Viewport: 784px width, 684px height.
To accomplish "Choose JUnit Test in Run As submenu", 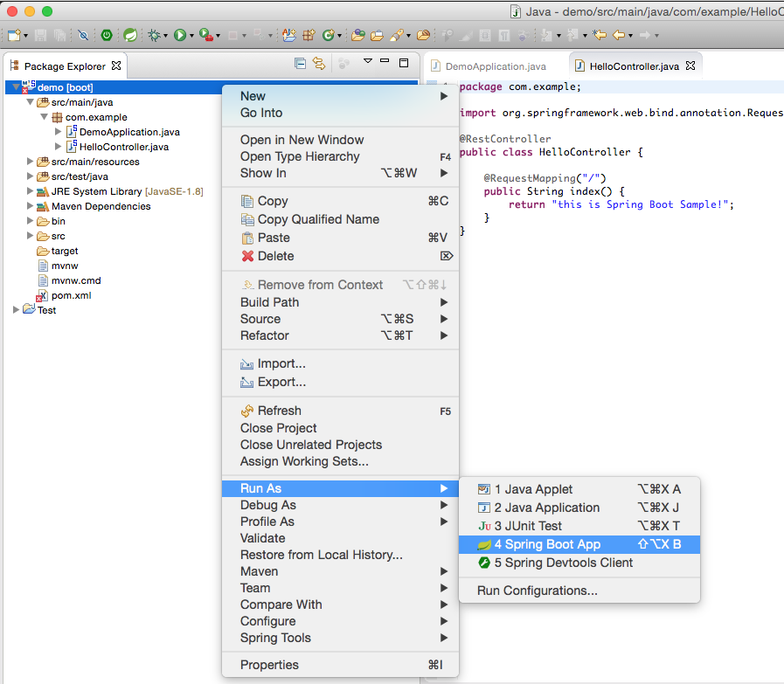I will pos(579,526).
